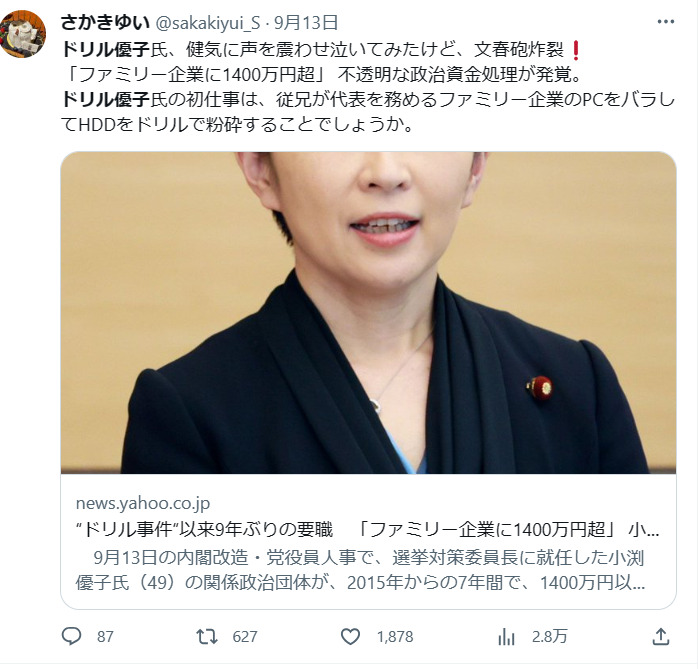Screen dimensions: 698x669
Task: Click the 2.8万 views count
Action: [x=549, y=637]
